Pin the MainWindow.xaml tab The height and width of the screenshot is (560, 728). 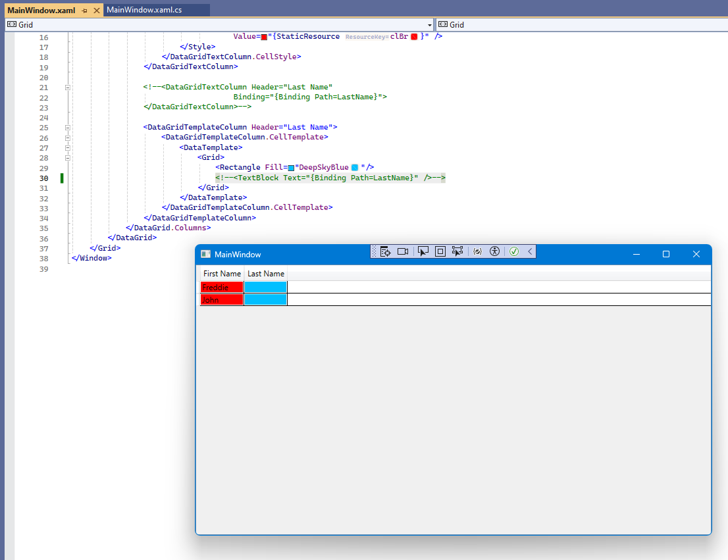(84, 11)
